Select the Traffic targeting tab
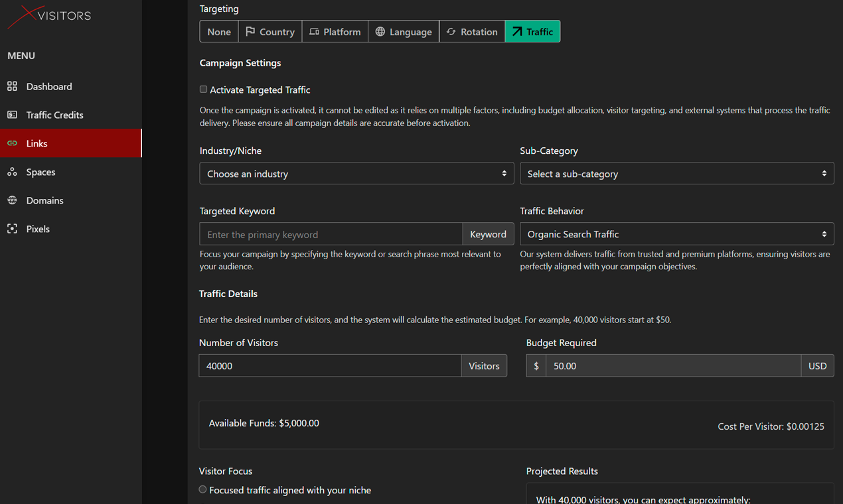The image size is (843, 504). pos(532,31)
